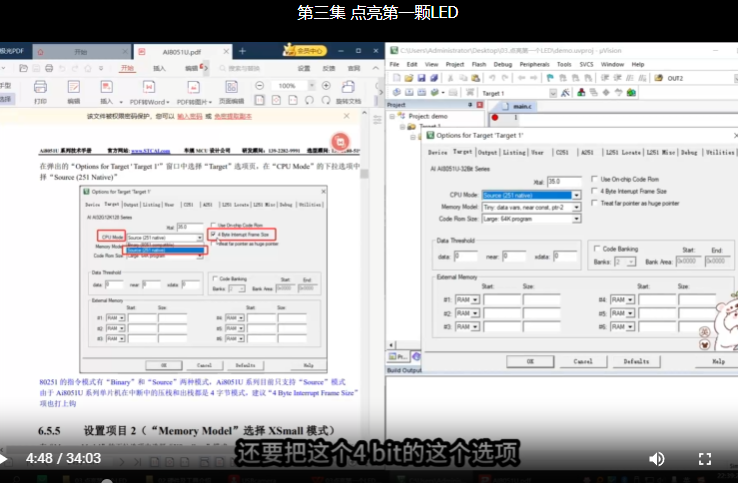Viewport: 738px width, 483px height.
Task: Dismiss the password protection notice bar
Action: [x=346, y=116]
